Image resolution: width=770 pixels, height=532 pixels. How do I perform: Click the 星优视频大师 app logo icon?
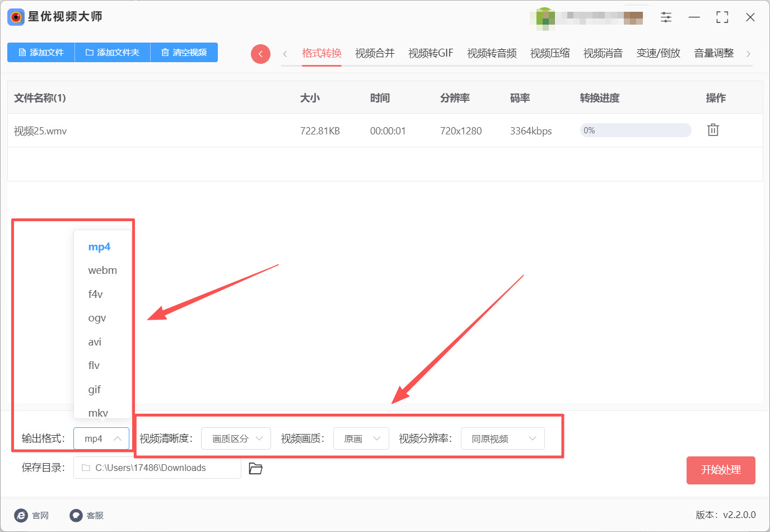pyautogui.click(x=16, y=17)
